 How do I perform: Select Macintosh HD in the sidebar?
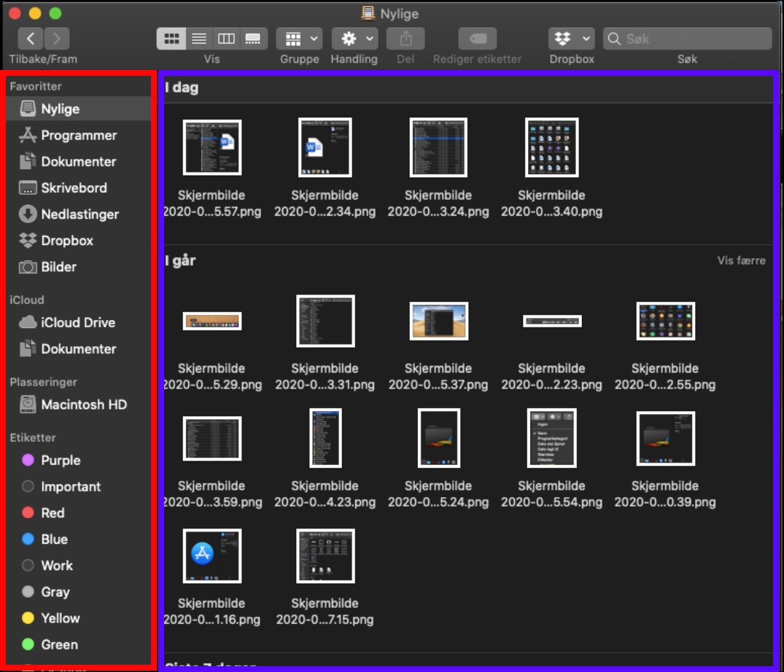83,405
